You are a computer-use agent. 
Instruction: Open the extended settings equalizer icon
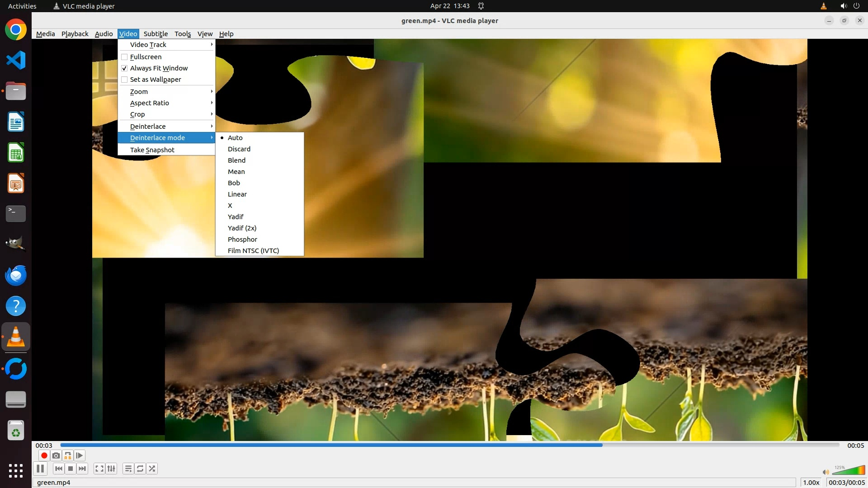(111, 469)
